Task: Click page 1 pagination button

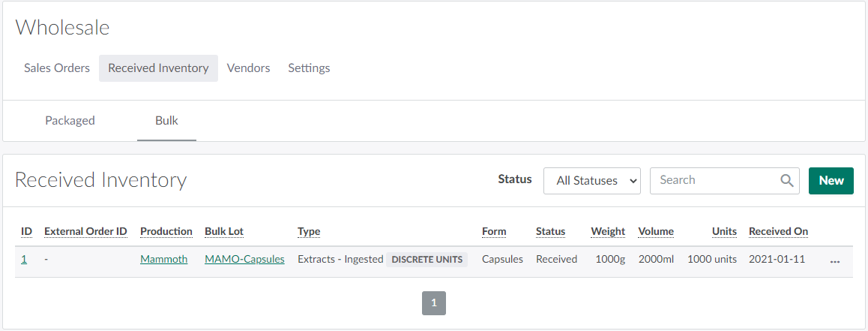Action: point(434,303)
